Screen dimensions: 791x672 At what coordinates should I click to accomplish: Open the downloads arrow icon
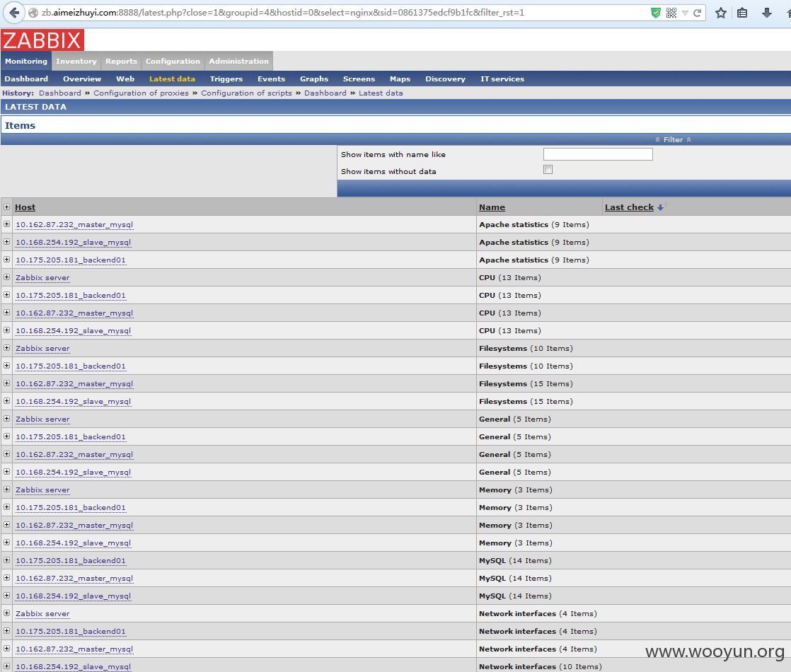pyautogui.click(x=767, y=13)
